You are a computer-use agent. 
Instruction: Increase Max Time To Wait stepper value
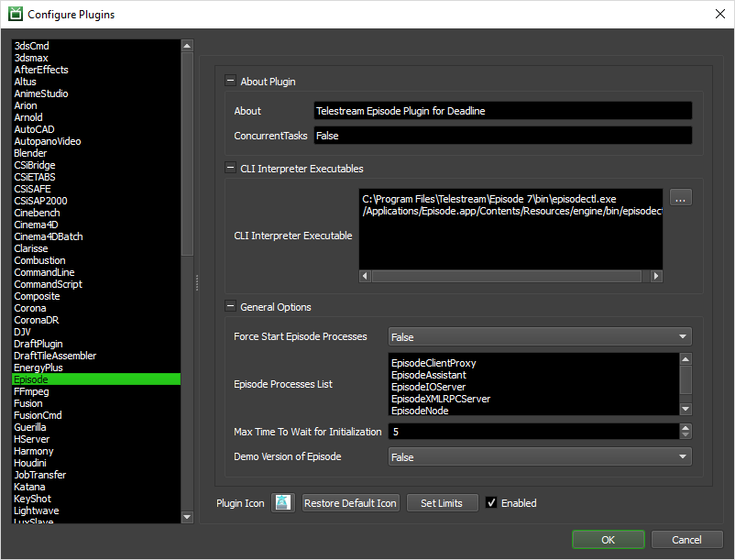point(686,427)
